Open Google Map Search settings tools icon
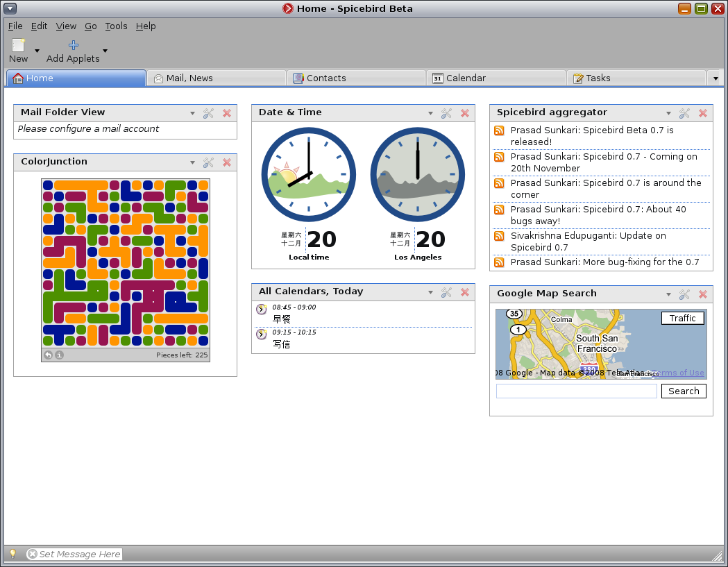Screen dimensions: 728x567 tap(684, 294)
